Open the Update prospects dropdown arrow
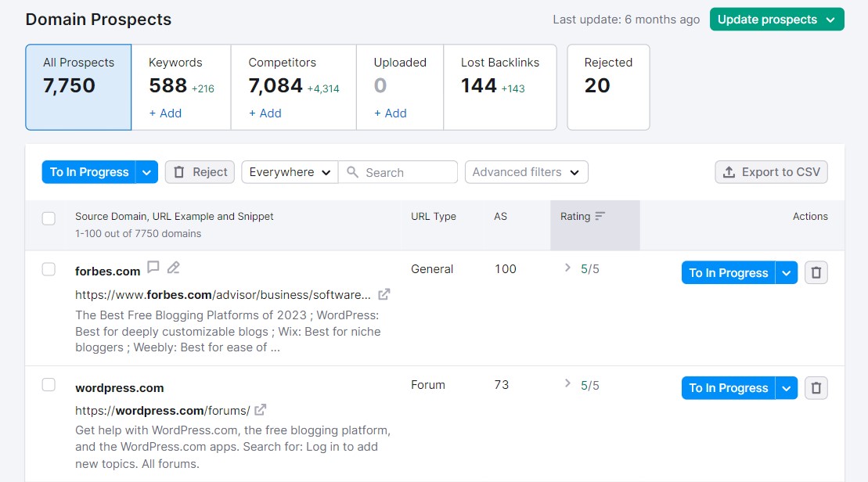868x482 pixels. tap(830, 20)
